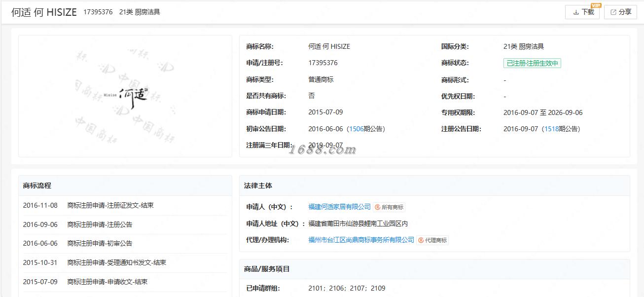The width and height of the screenshot is (644, 297).
Task: Click the 2016-06-06 初审公告 process row
Action: [x=125, y=243]
